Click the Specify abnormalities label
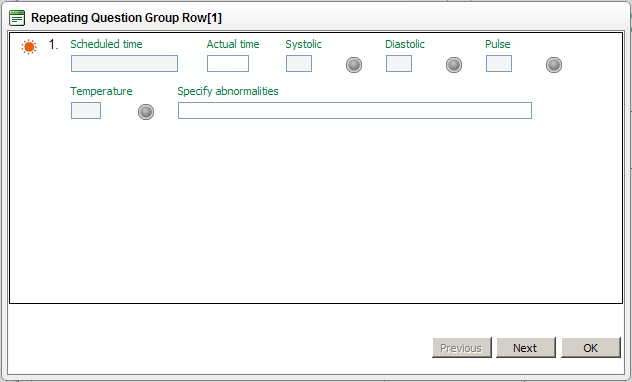Viewport: 632px width, 382px height. click(x=228, y=91)
